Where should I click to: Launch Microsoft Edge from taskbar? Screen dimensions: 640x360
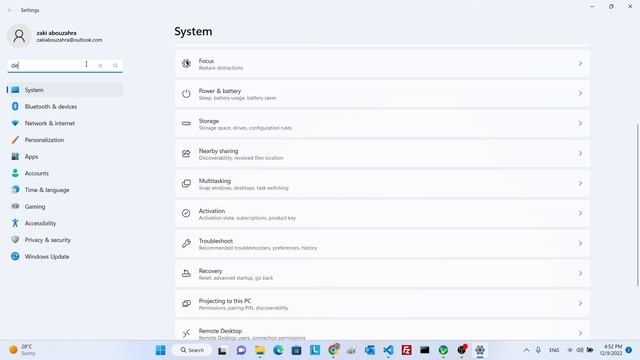point(278,350)
